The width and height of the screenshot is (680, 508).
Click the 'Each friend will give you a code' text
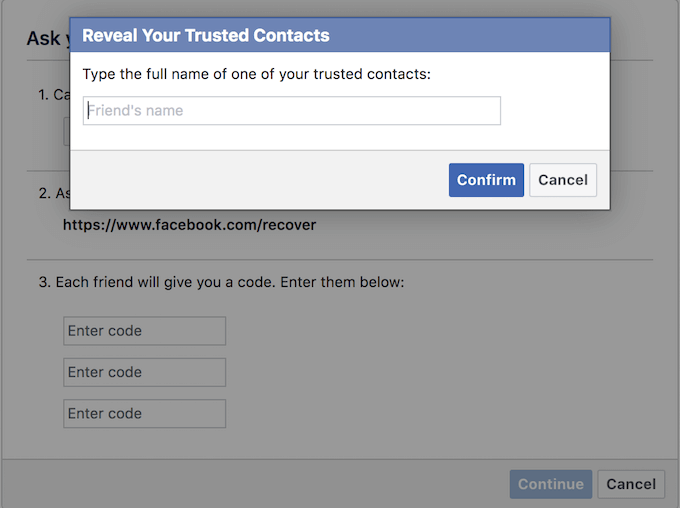(x=221, y=283)
